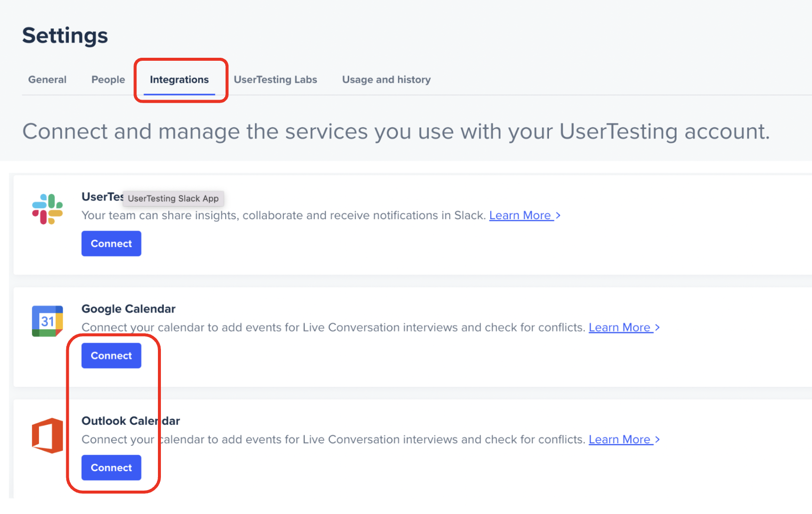Viewport: 812px width, 514px height.
Task: Go to Usage and history tab
Action: [387, 80]
